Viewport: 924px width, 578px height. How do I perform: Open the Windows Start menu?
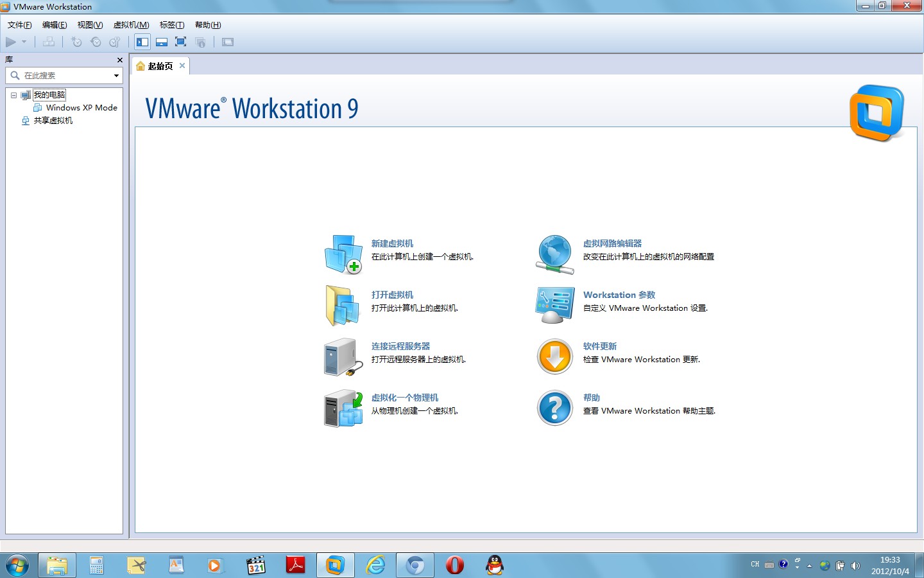click(x=17, y=565)
